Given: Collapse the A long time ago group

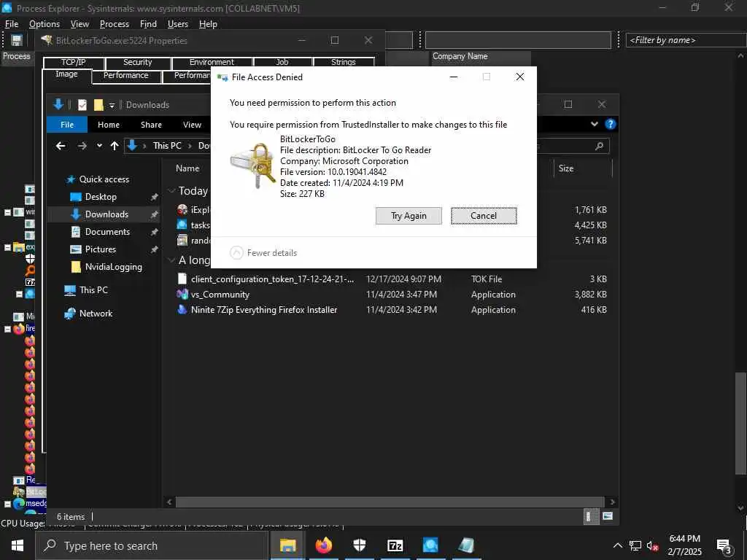Looking at the screenshot, I should point(171,260).
